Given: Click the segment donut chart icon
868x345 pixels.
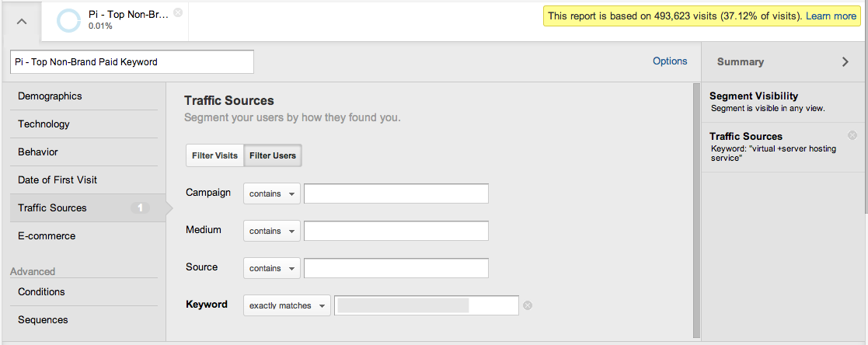Looking at the screenshot, I should (x=68, y=21).
